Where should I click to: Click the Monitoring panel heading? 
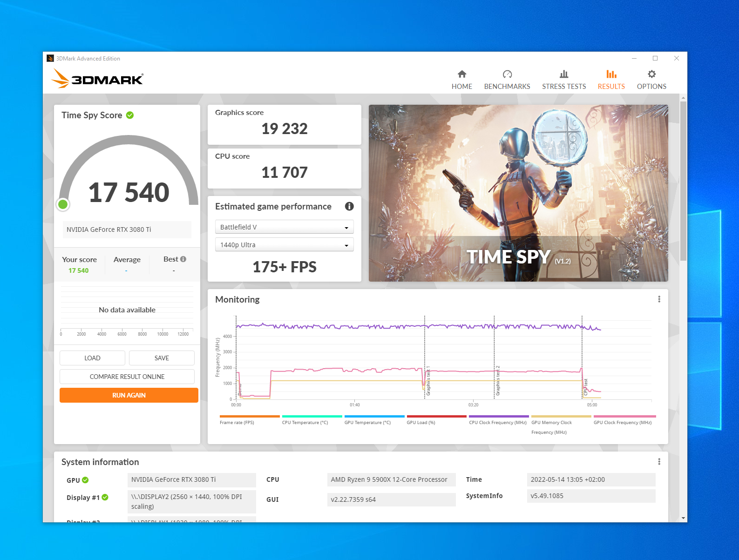(237, 299)
